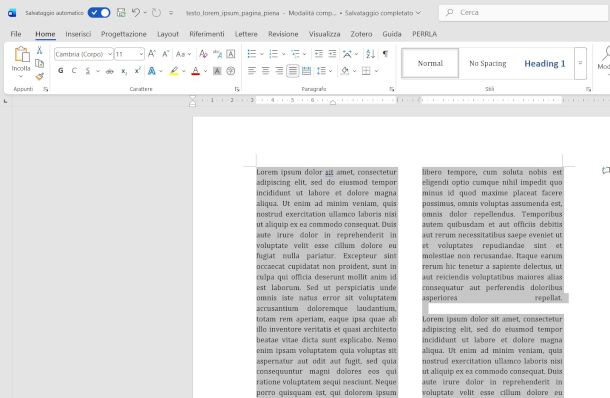The width and height of the screenshot is (610, 398).
Task: Decrease paragraph indent
Action: point(319,54)
